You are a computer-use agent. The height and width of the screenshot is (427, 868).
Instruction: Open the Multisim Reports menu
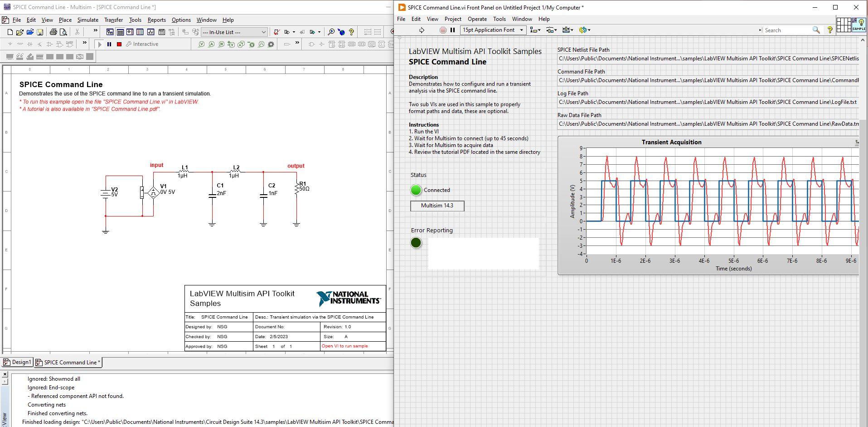157,20
